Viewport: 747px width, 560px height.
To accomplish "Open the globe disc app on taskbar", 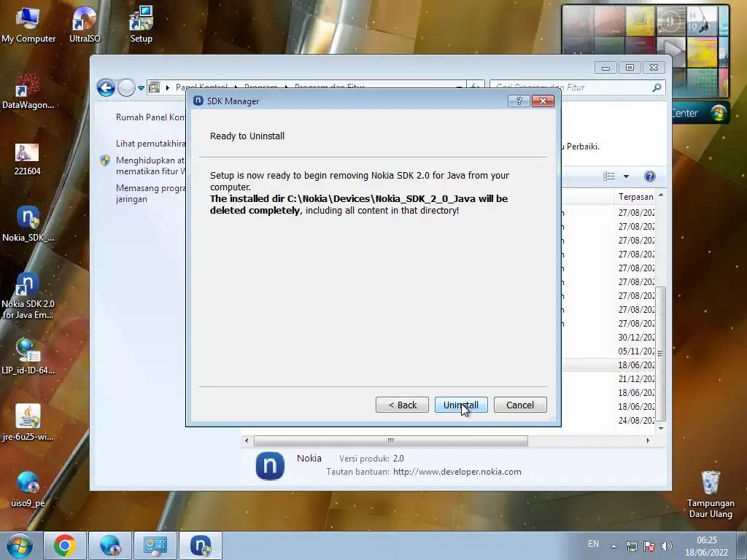I will [110, 545].
